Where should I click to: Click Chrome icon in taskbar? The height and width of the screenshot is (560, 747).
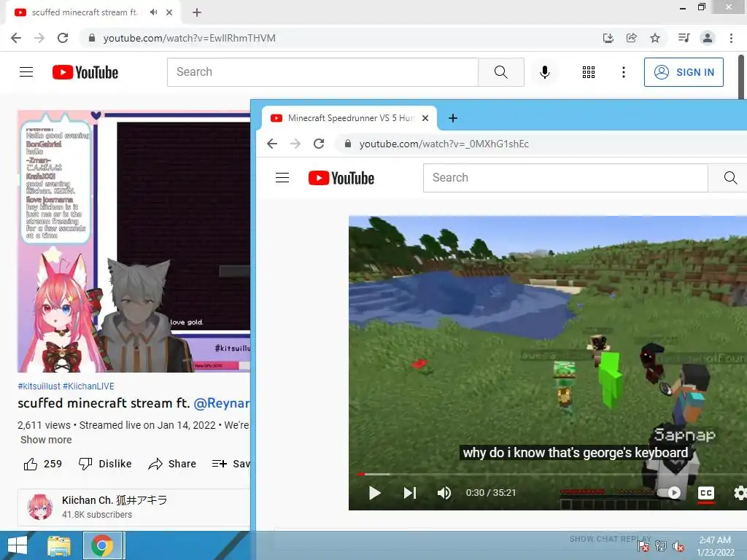pyautogui.click(x=102, y=545)
